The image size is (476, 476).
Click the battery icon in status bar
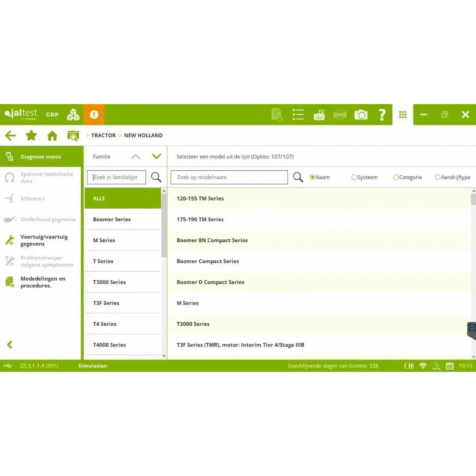click(x=409, y=366)
